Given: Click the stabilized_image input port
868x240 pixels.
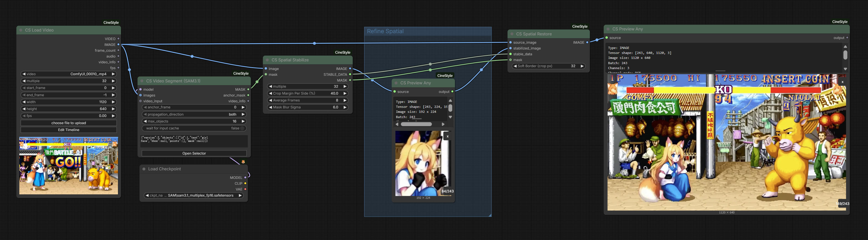Looking at the screenshot, I should (511, 48).
